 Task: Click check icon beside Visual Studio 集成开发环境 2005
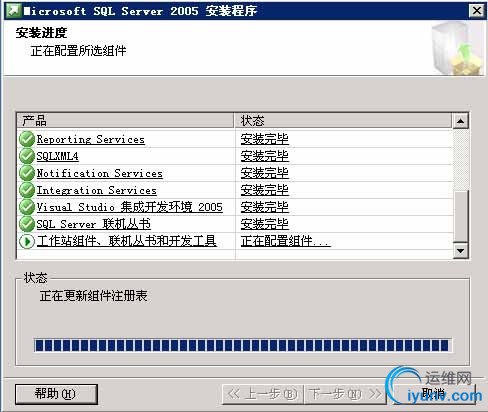pyautogui.click(x=27, y=207)
